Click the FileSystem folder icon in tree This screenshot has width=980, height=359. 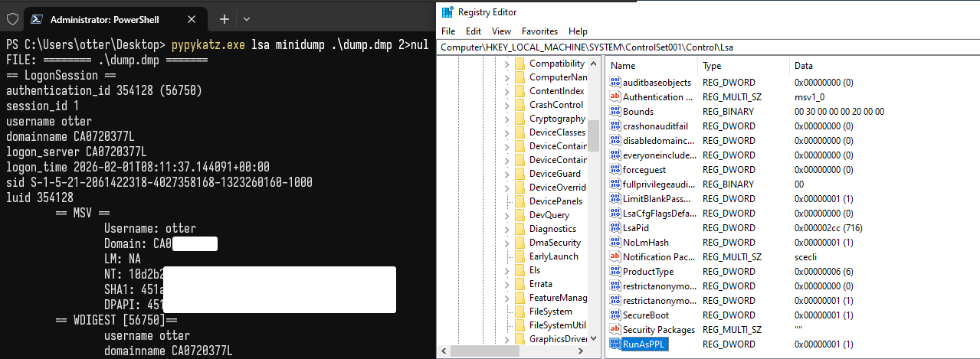pos(519,312)
